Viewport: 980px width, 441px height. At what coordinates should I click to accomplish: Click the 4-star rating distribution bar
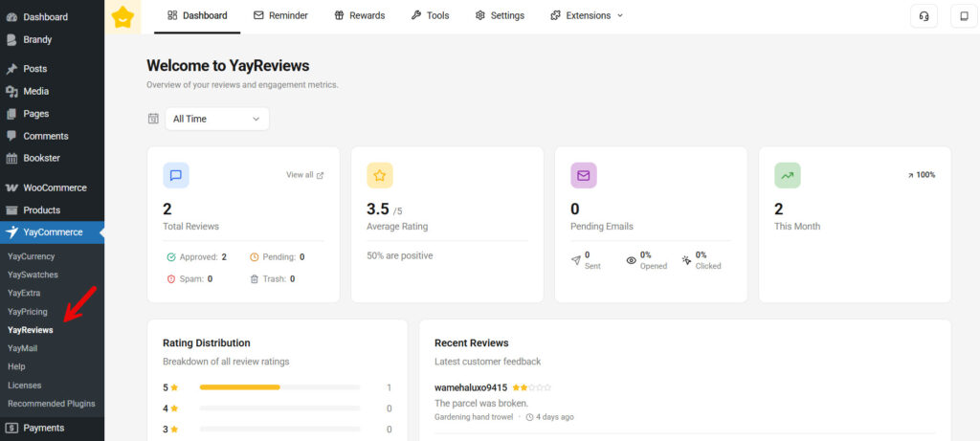[280, 408]
